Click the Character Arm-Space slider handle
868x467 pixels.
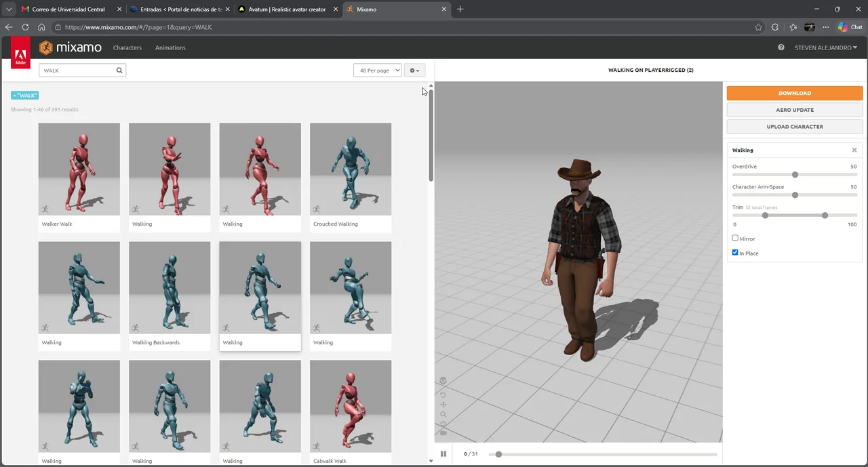click(795, 195)
